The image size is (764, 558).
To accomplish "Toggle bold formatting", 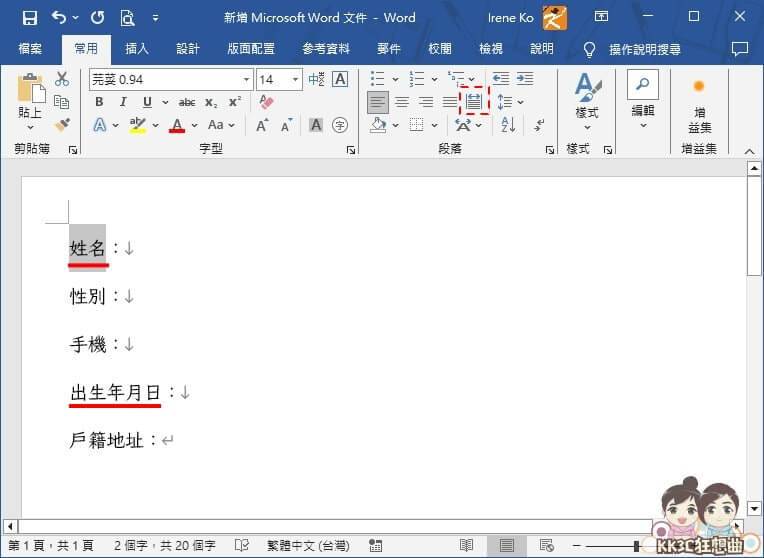I will point(99,102).
